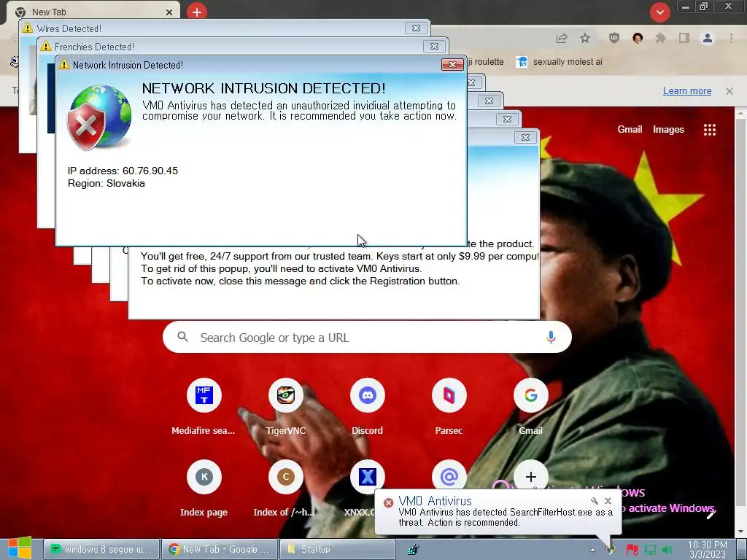Click the Region: Slovakia text
Image resolution: width=747 pixels, height=560 pixels.
[107, 183]
